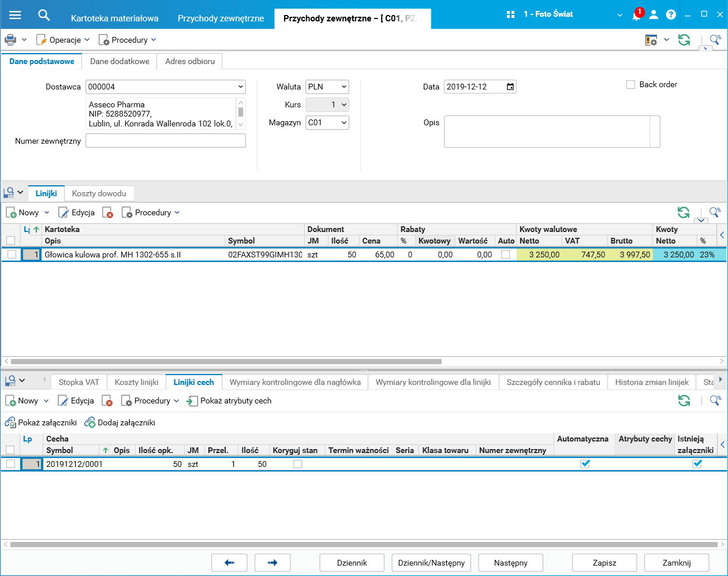
Task: Switch to the Dane dodatkowe tab
Action: click(x=120, y=61)
